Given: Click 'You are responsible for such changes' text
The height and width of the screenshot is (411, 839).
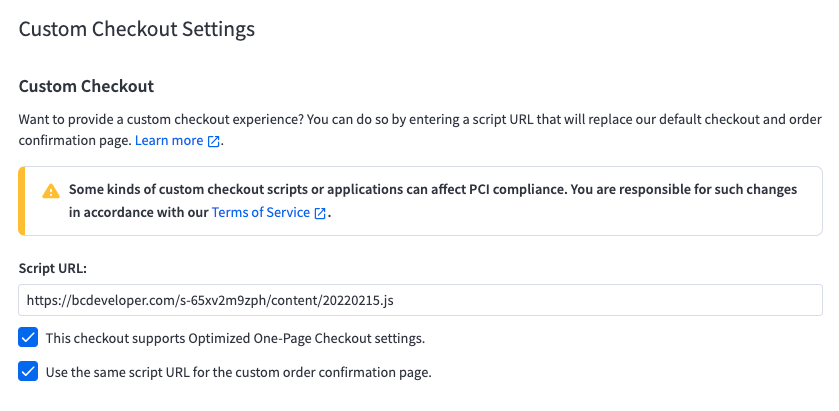Looking at the screenshot, I should click(x=680, y=189).
